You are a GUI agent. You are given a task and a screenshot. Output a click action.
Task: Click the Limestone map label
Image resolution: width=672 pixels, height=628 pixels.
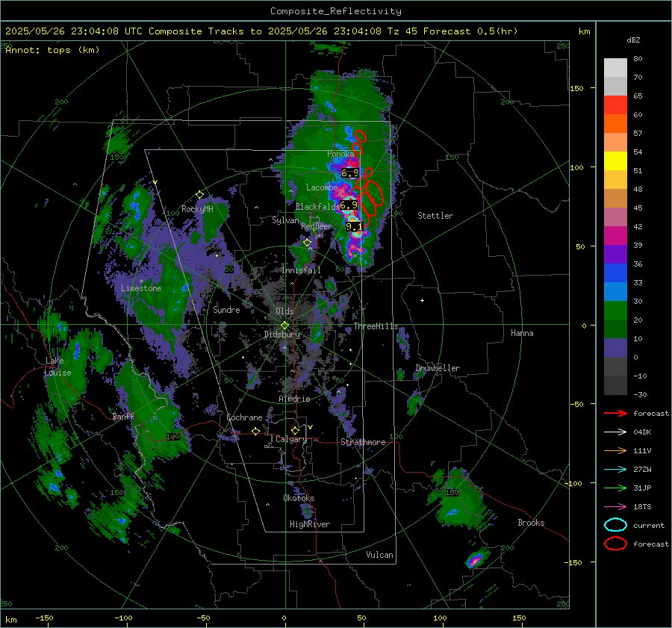(x=141, y=288)
